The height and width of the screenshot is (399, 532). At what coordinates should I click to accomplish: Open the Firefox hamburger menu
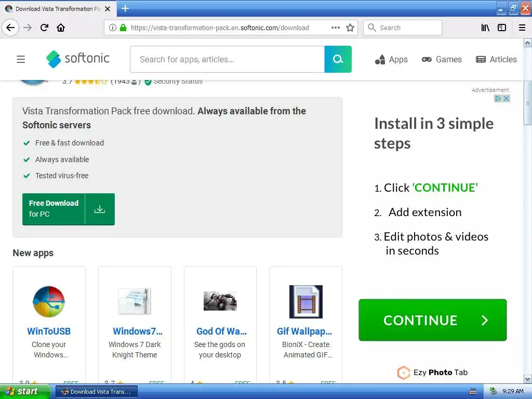click(522, 28)
